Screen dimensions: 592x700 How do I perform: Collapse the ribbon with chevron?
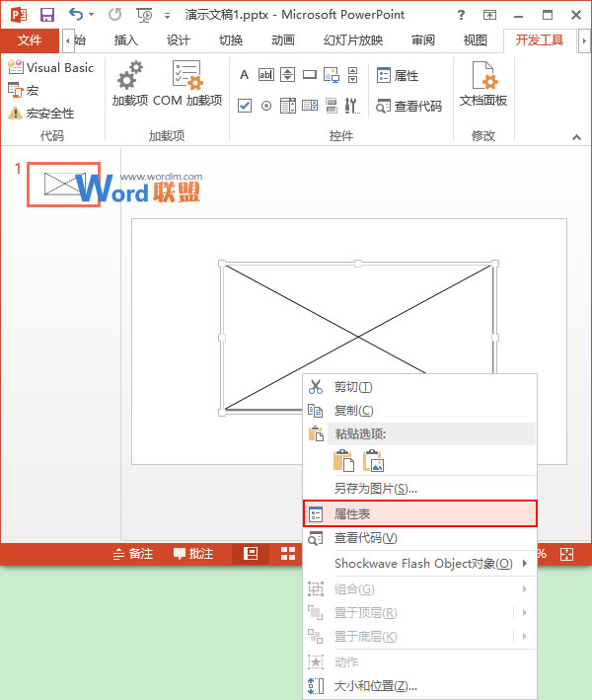577,137
